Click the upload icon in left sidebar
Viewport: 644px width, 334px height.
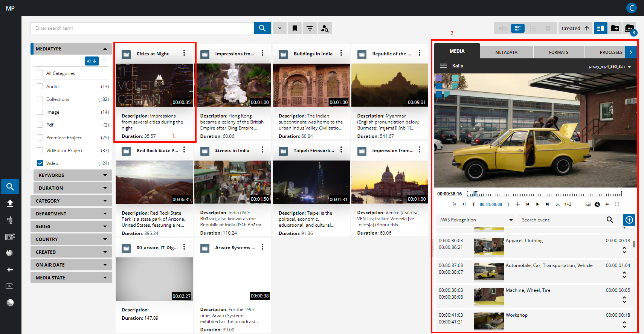click(x=10, y=203)
